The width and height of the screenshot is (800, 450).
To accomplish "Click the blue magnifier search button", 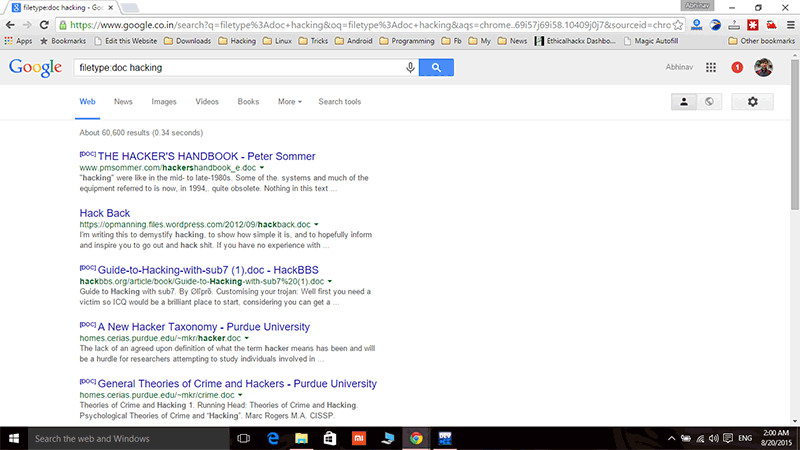I will (x=436, y=67).
